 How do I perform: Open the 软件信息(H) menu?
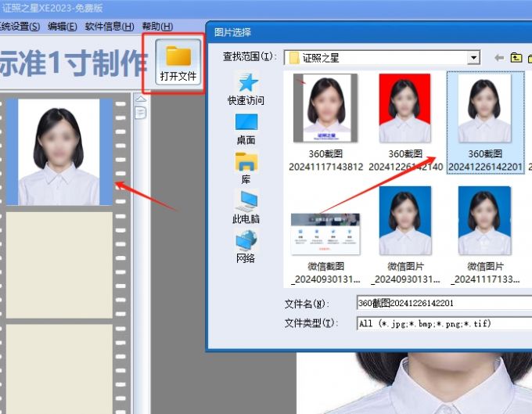pyautogui.click(x=110, y=27)
